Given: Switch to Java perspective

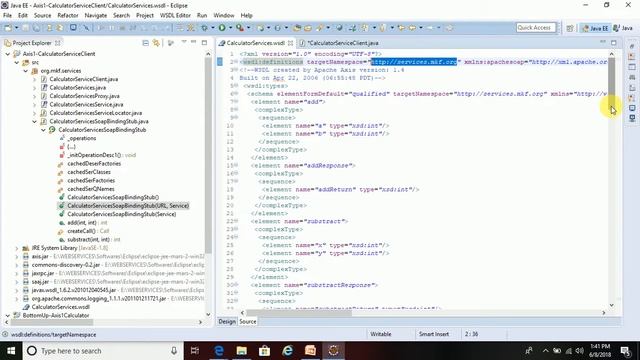Looking at the screenshot, I should tap(623, 28).
